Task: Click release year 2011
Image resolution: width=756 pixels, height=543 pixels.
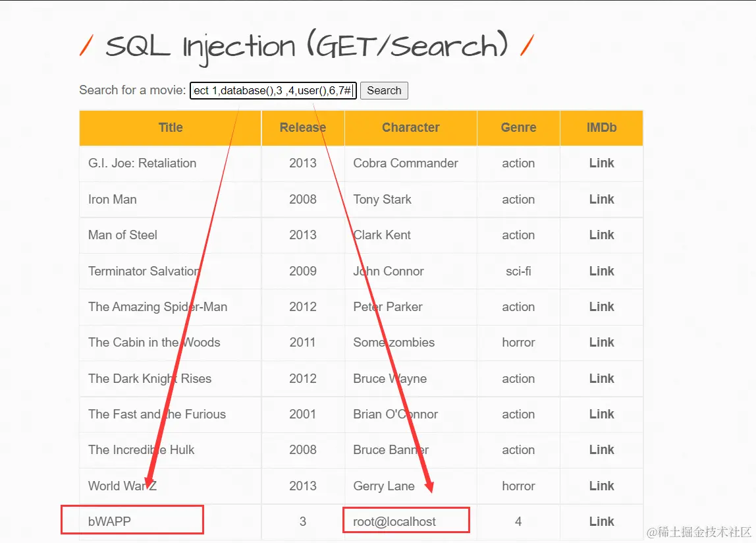Action: coord(302,342)
